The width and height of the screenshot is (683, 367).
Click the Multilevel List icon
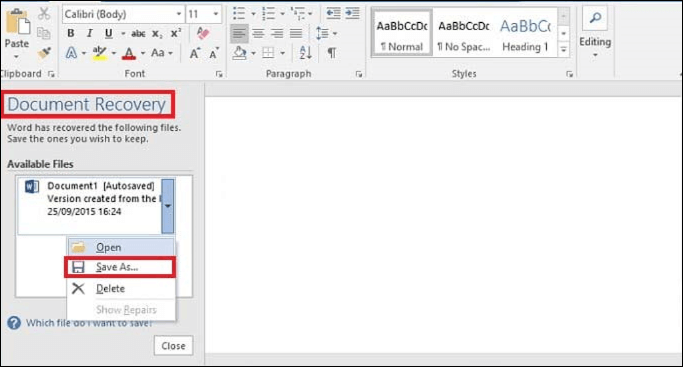click(299, 14)
